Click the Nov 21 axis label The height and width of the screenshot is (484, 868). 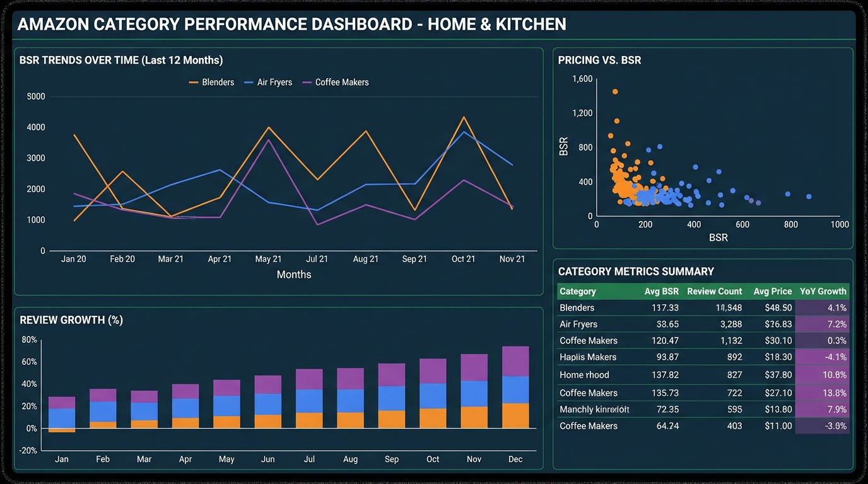[x=512, y=258]
